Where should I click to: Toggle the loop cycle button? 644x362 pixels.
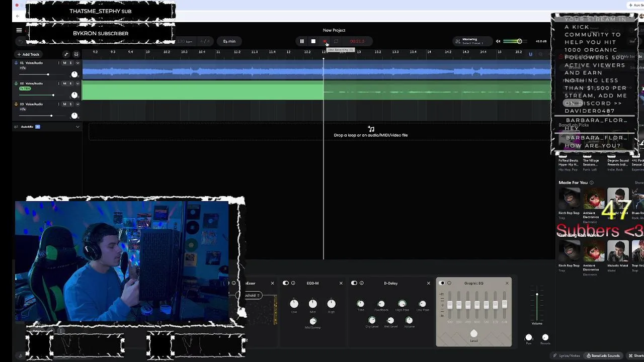coord(336,41)
